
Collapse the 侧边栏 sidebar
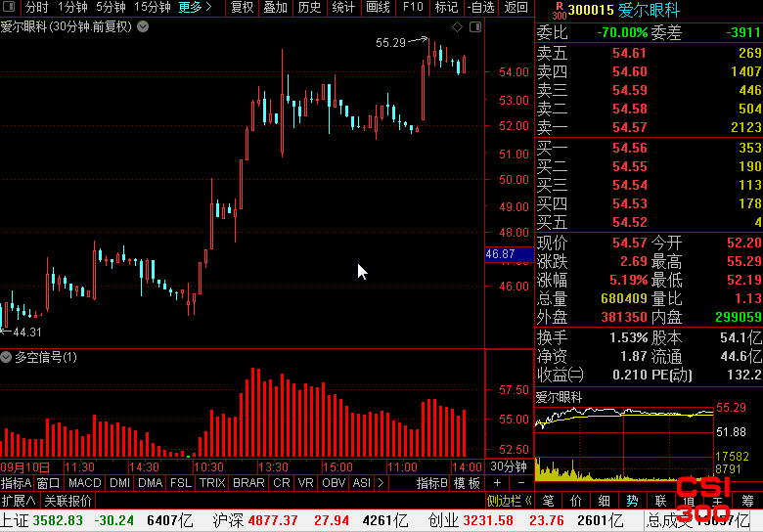[510, 501]
